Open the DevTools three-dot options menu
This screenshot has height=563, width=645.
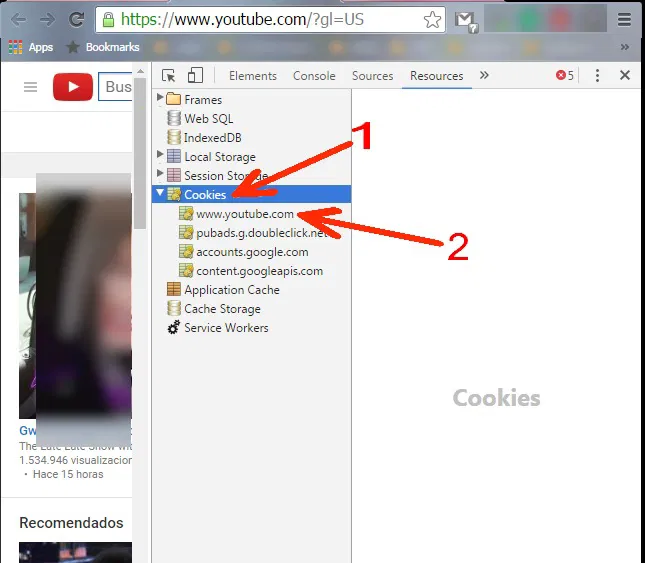pyautogui.click(x=597, y=76)
